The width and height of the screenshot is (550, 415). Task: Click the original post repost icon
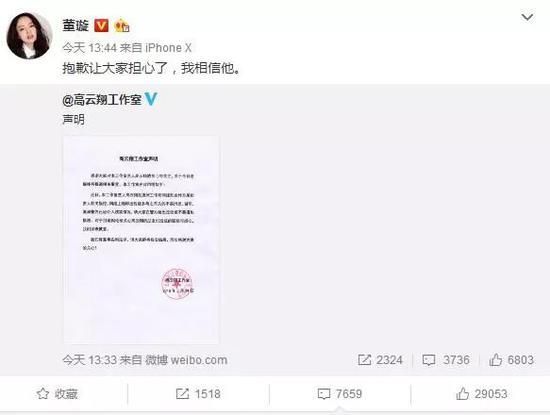coord(364,360)
